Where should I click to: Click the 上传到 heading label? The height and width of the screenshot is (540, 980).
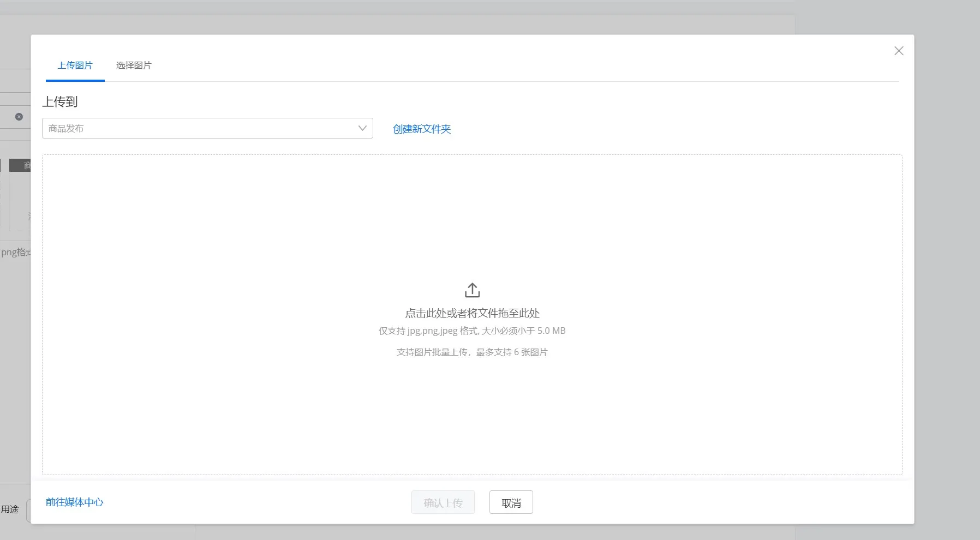60,102
